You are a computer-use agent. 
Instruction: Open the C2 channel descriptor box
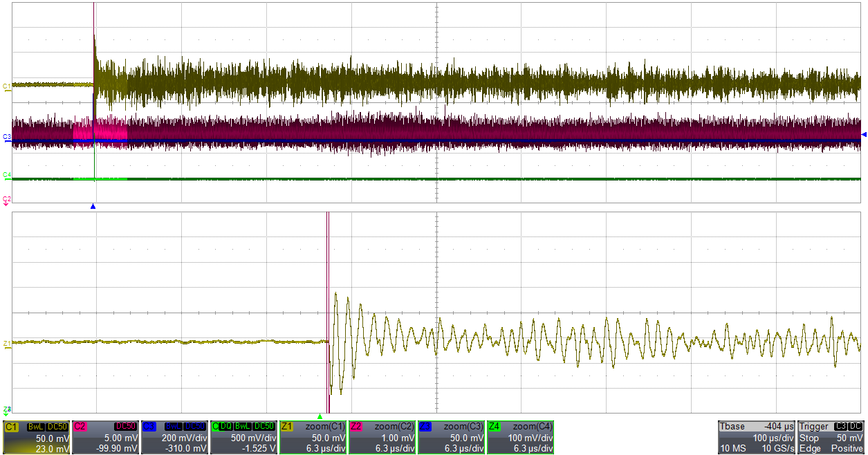point(106,437)
